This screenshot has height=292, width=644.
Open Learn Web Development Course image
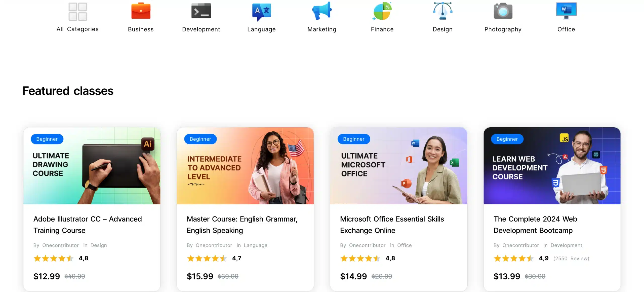point(552,166)
